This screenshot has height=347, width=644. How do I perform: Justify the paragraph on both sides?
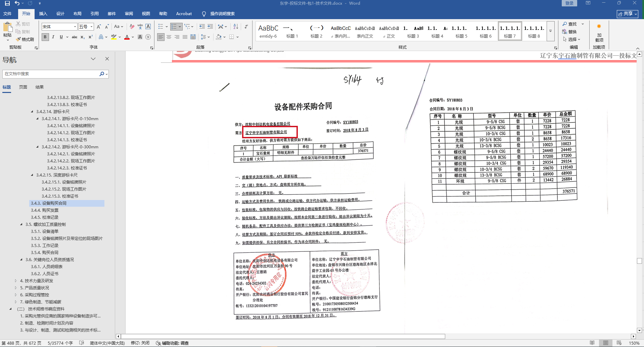(x=185, y=37)
